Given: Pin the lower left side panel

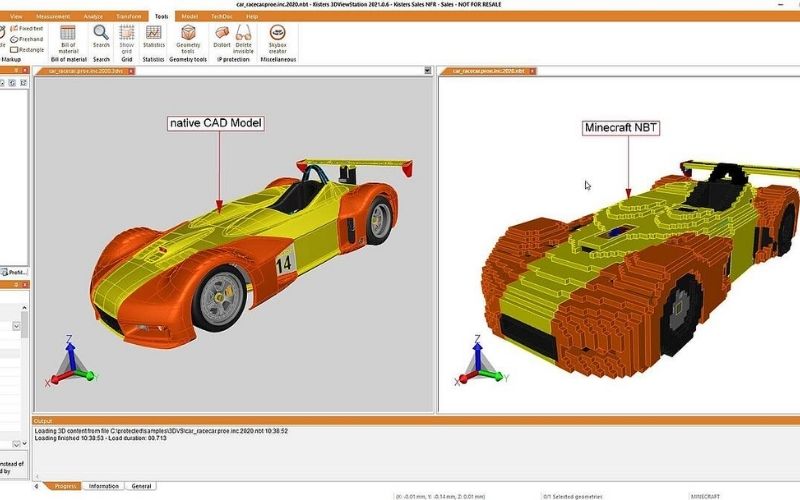Looking at the screenshot, I should pyautogui.click(x=16, y=285).
